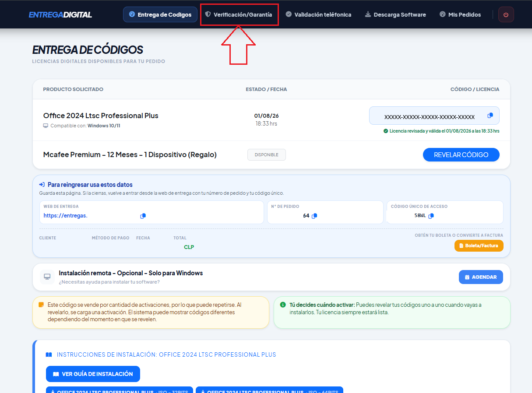Copy the web de entrega URL icon

(x=143, y=216)
